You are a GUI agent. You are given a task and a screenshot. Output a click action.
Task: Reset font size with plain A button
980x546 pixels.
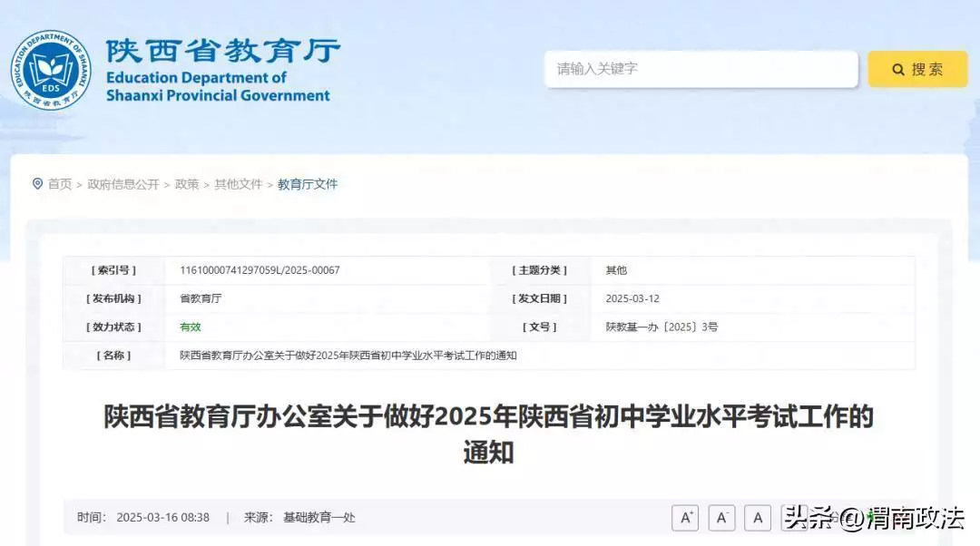point(758,518)
